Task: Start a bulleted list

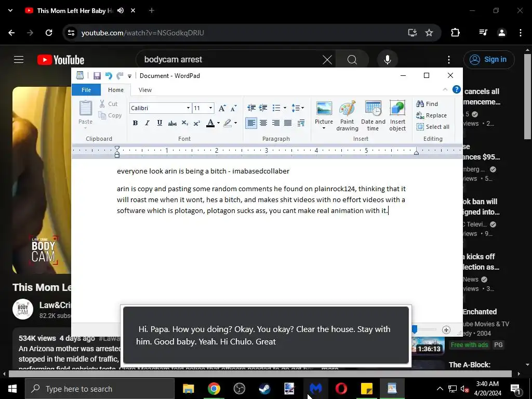Action: click(x=276, y=108)
